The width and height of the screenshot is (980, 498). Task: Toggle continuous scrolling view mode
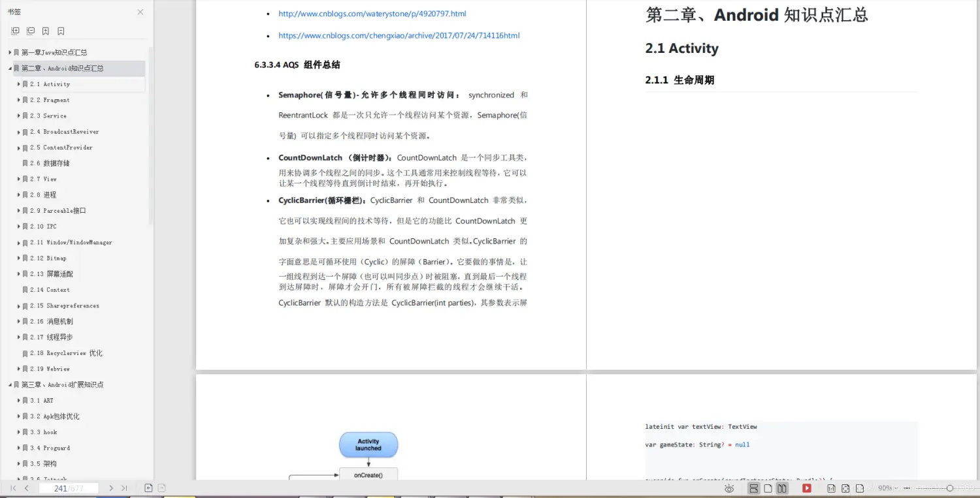[754, 488]
